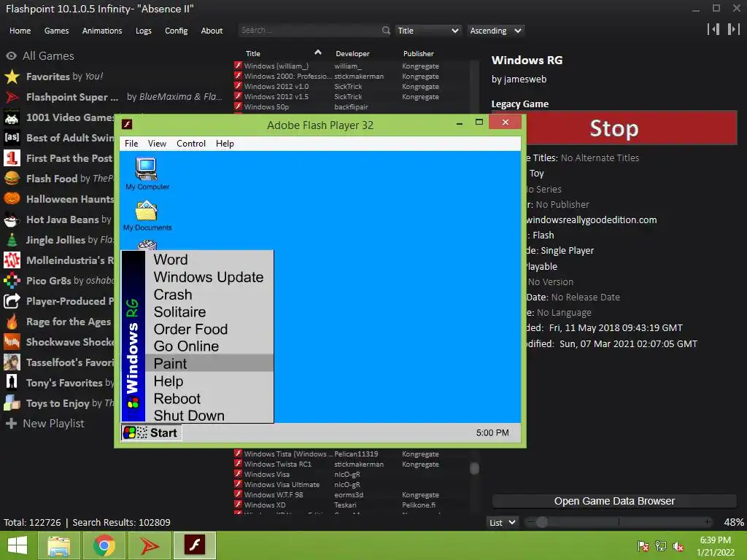Screen dimensions: 747x560
Task: Select All Games eye icon
Action: [x=12, y=55]
